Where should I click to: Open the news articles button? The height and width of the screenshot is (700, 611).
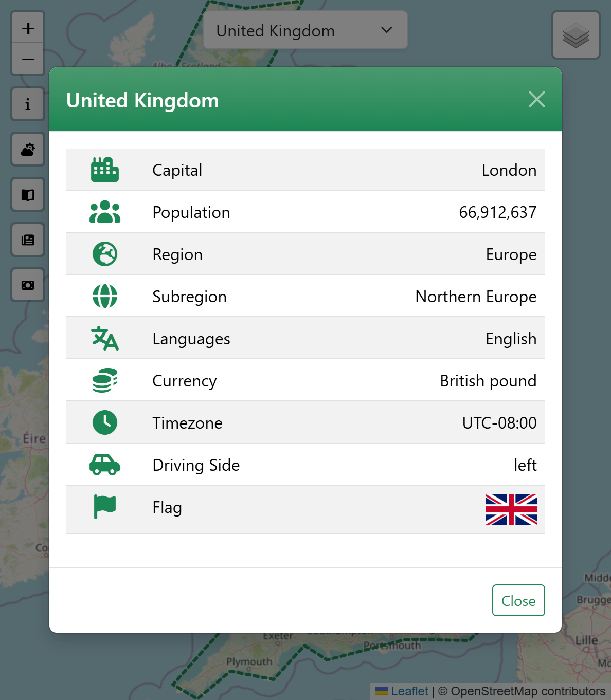[x=28, y=240]
